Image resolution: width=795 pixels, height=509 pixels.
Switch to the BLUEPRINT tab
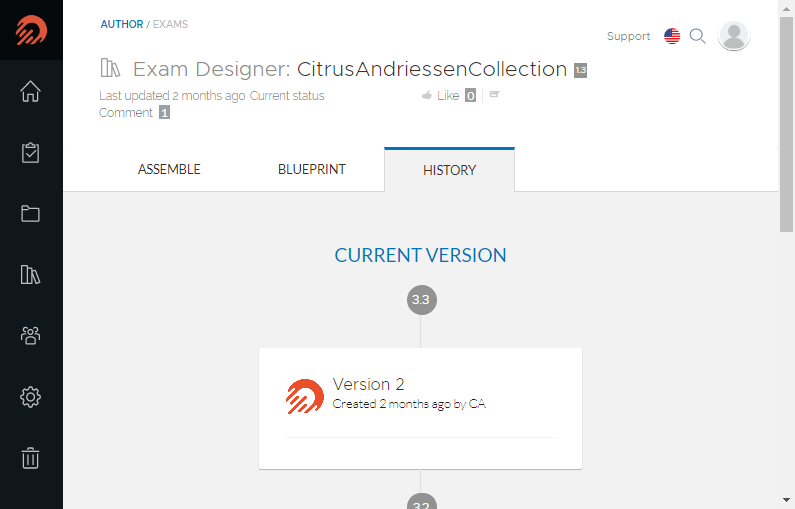click(312, 169)
